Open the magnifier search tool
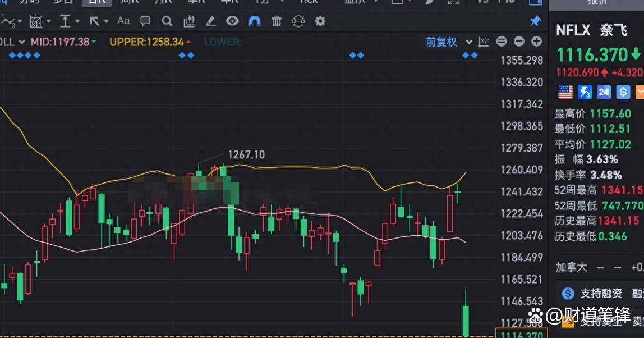 [167, 21]
